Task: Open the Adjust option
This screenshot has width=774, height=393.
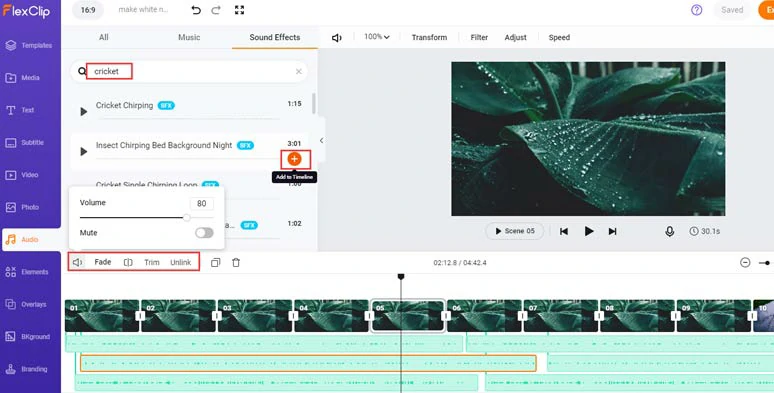Action: 515,38
